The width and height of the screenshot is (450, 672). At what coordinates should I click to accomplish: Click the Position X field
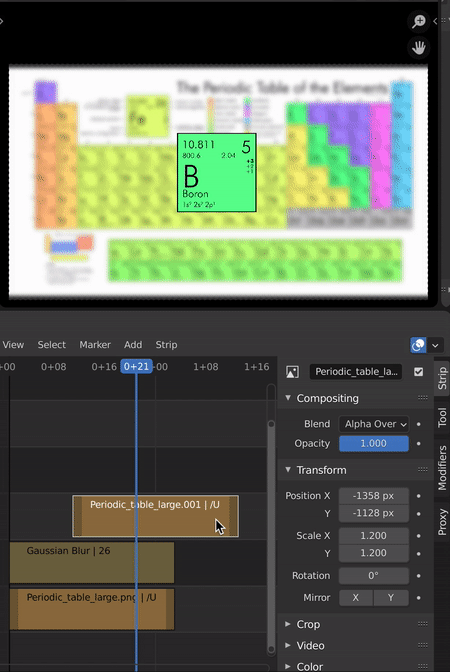click(374, 496)
